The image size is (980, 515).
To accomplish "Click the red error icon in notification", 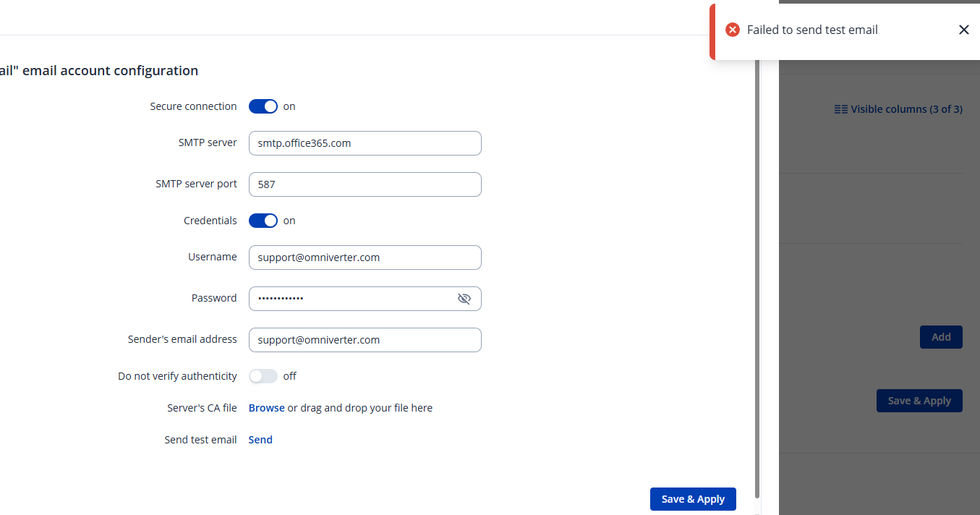I will pos(733,30).
